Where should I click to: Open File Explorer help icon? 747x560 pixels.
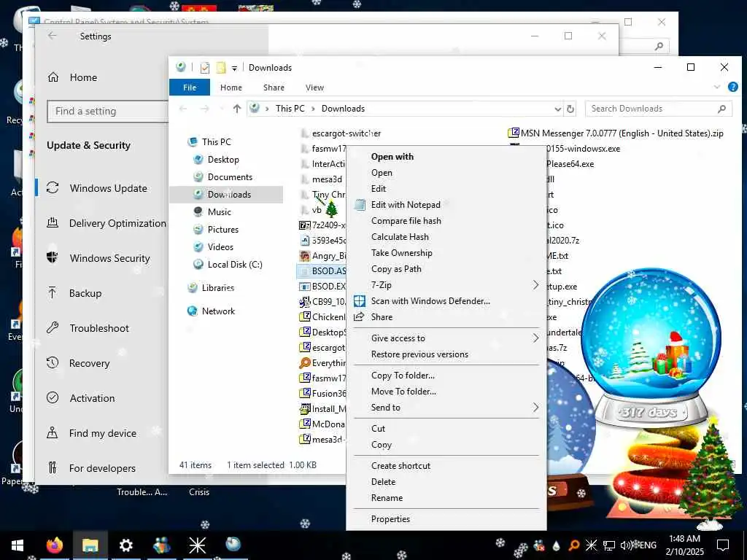(732, 87)
